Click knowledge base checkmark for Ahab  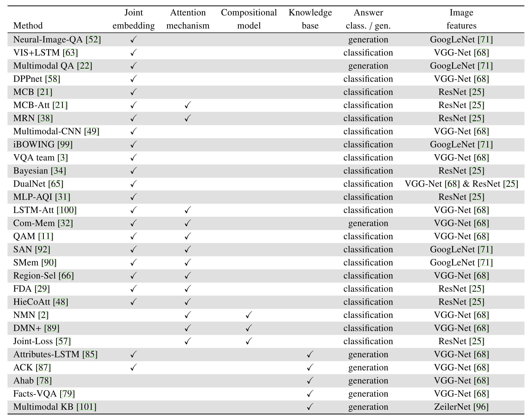pos(310,381)
